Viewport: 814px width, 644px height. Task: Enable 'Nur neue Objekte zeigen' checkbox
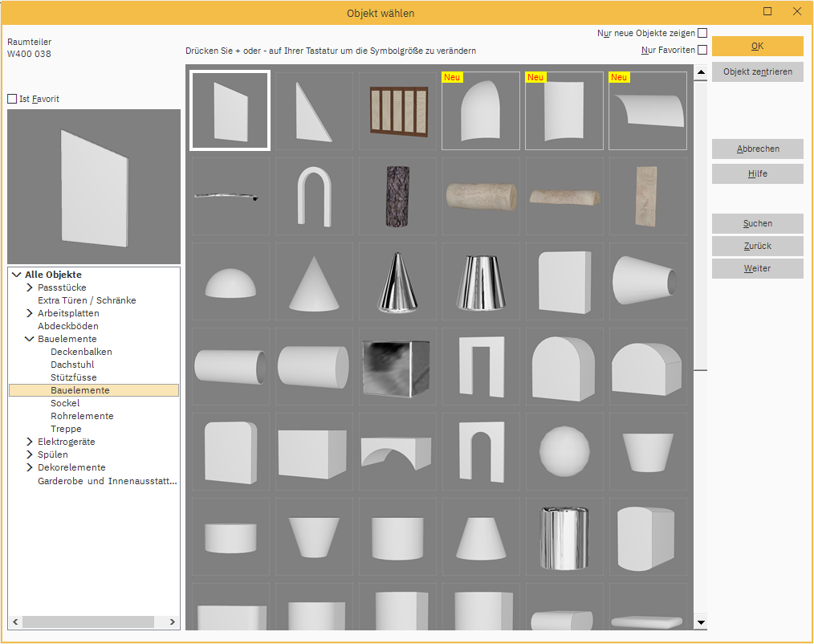click(x=702, y=34)
